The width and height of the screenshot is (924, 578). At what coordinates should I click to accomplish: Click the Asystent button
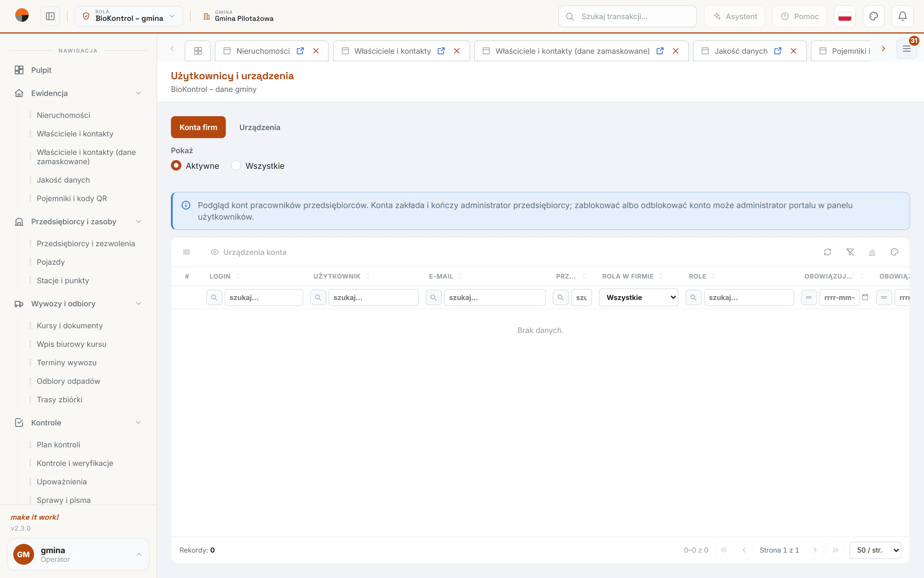tap(735, 16)
